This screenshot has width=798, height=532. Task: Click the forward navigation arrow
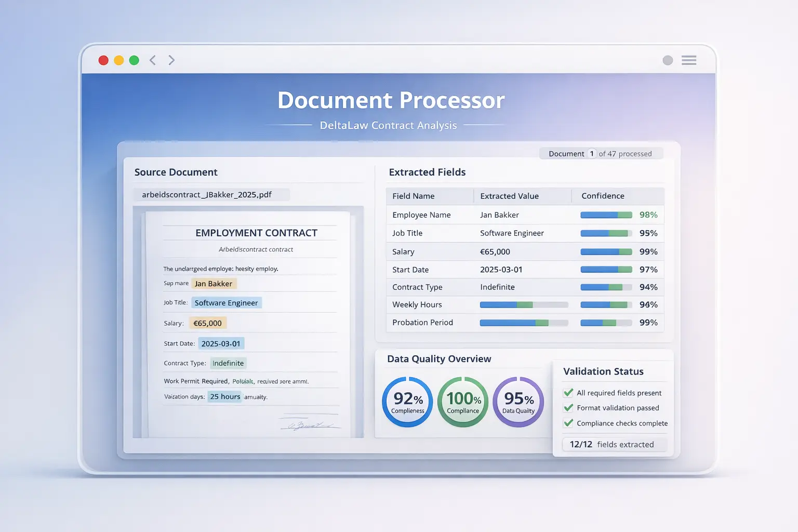(171, 60)
